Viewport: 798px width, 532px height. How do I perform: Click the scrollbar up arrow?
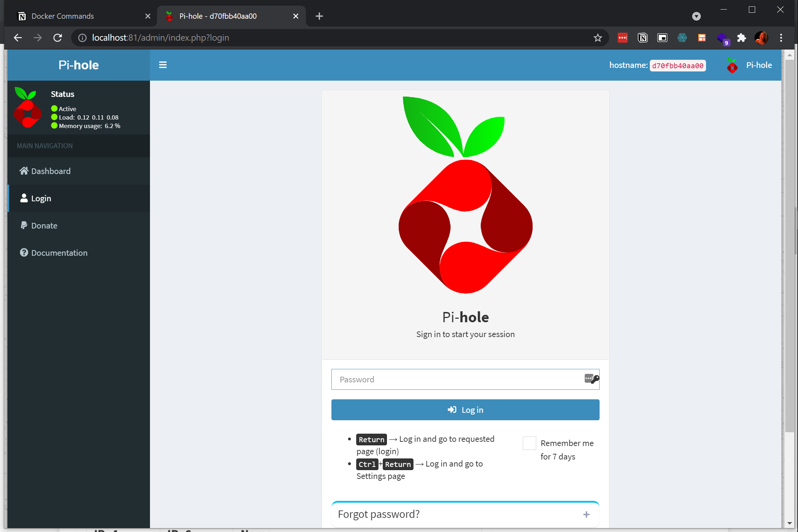[x=790, y=55]
